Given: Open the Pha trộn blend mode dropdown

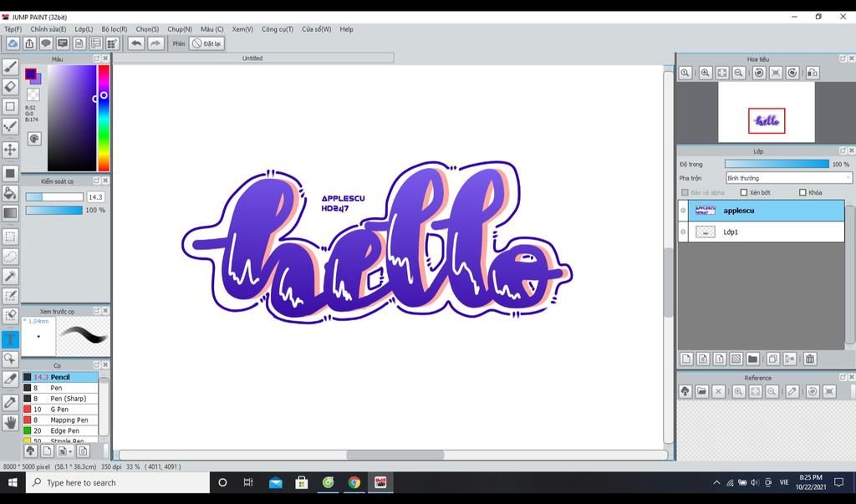Looking at the screenshot, I should pyautogui.click(x=788, y=178).
